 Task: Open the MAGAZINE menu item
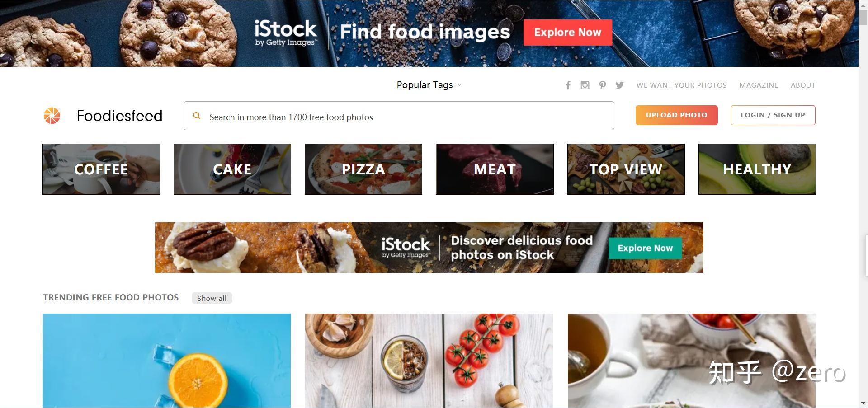759,85
